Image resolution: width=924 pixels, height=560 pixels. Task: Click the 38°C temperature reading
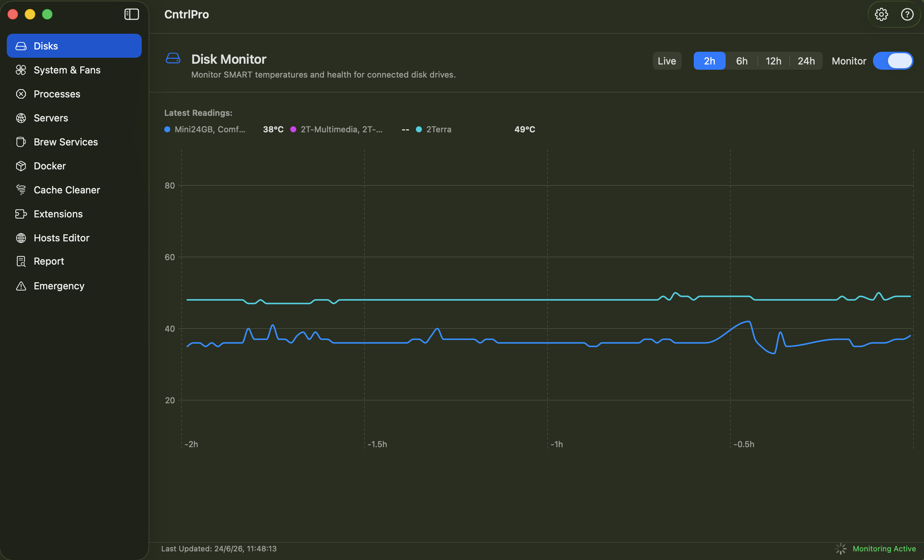tap(273, 129)
